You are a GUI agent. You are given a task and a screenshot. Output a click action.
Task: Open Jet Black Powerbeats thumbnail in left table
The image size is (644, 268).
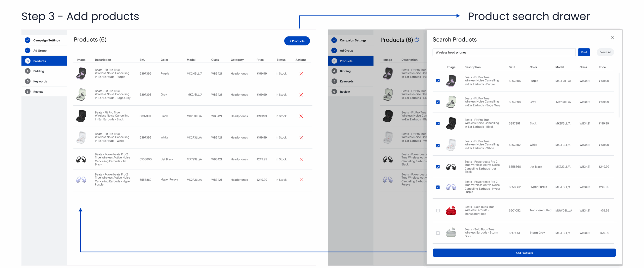81,159
